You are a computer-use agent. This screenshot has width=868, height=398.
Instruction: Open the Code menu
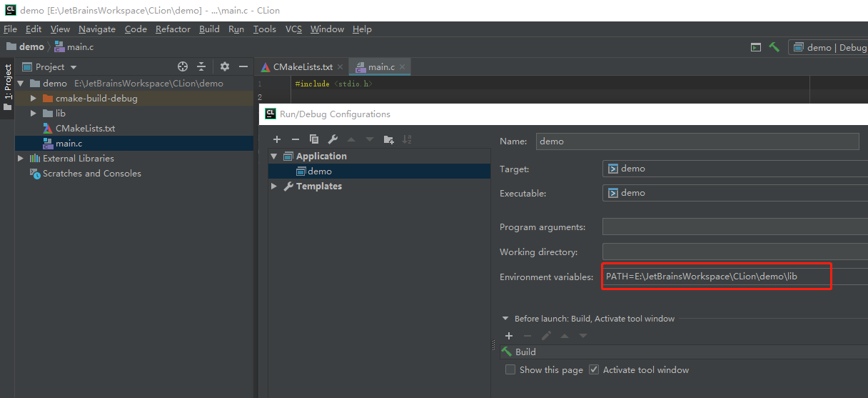click(x=136, y=29)
